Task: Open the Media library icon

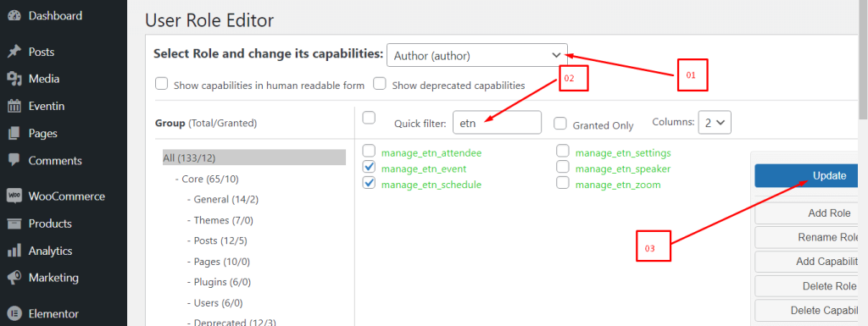Action: [14, 79]
